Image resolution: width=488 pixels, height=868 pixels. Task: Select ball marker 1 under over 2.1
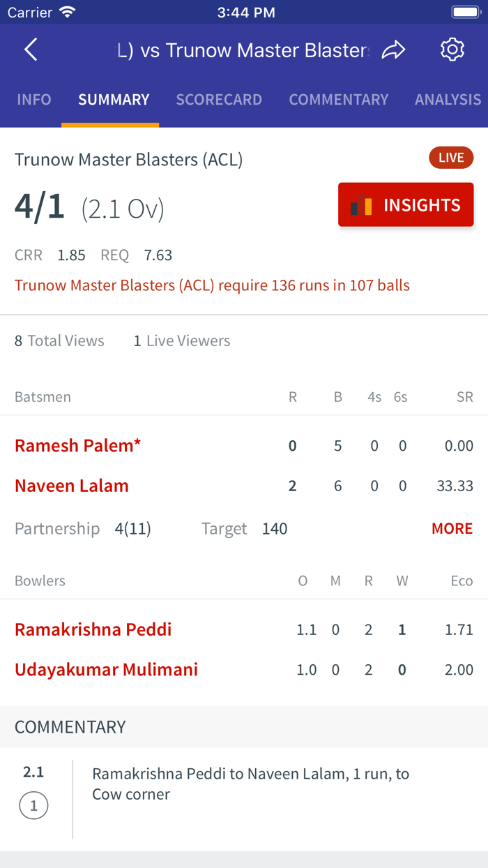click(33, 805)
